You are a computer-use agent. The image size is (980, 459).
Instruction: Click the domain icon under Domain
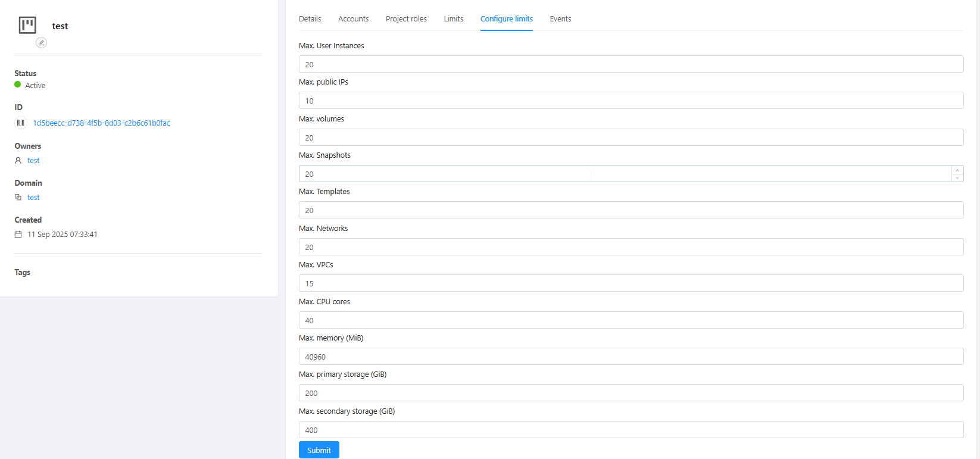coord(18,198)
